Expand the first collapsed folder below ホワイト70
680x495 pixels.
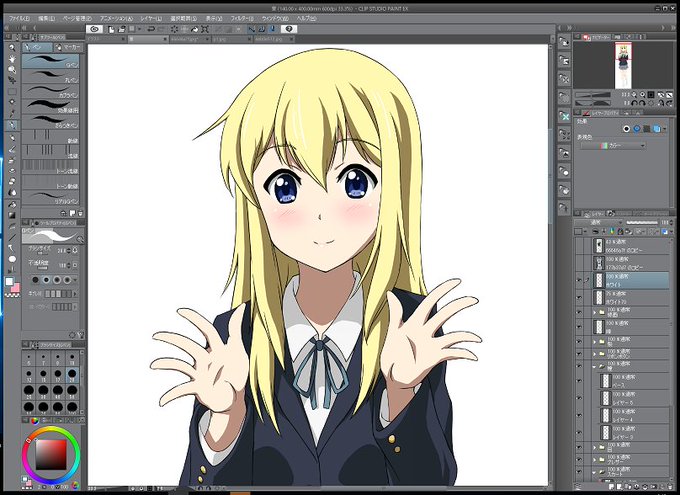[595, 312]
